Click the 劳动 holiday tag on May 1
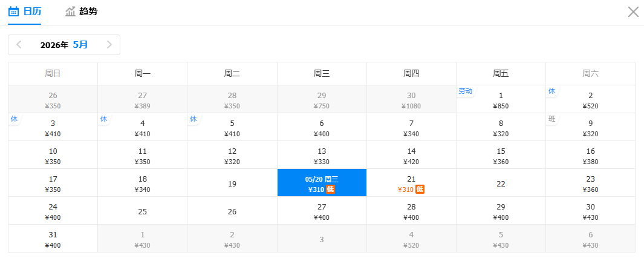 point(465,91)
